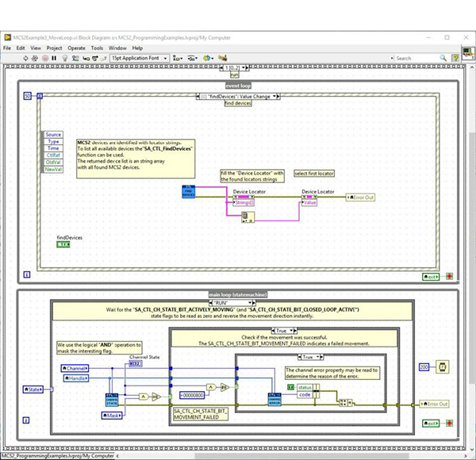Image resolution: width=476 pixels, height=460 pixels.
Task: Open the 15pt Application Font dropdown
Action: (140, 58)
